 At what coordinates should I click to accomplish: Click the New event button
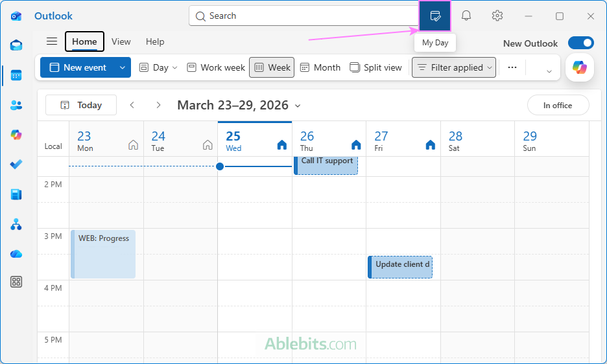(78, 67)
